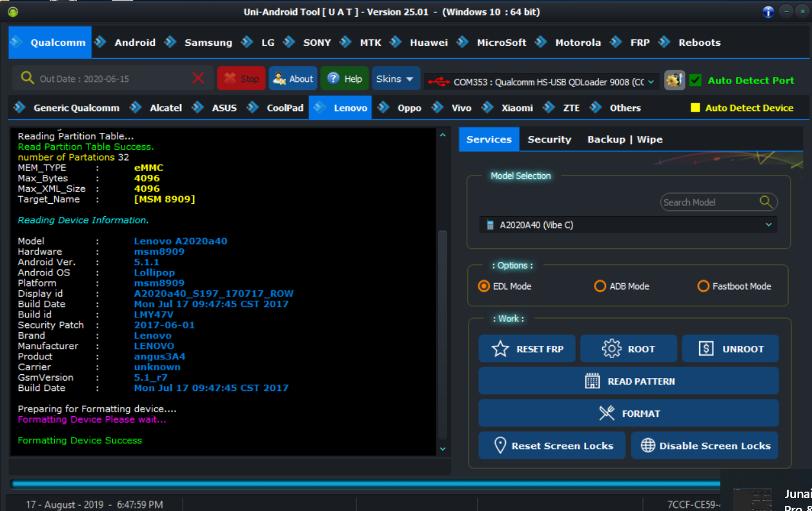Click the red X icon on Stop

click(x=230, y=79)
